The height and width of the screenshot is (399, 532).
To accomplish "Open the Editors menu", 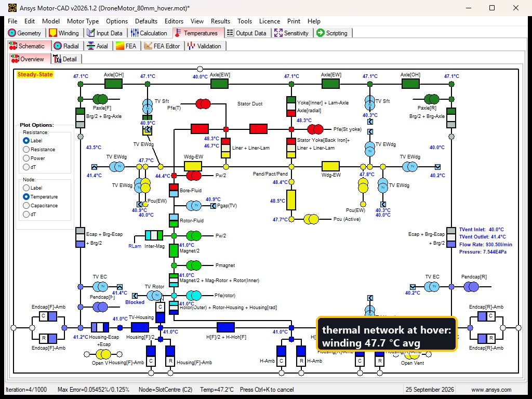I will [174, 21].
